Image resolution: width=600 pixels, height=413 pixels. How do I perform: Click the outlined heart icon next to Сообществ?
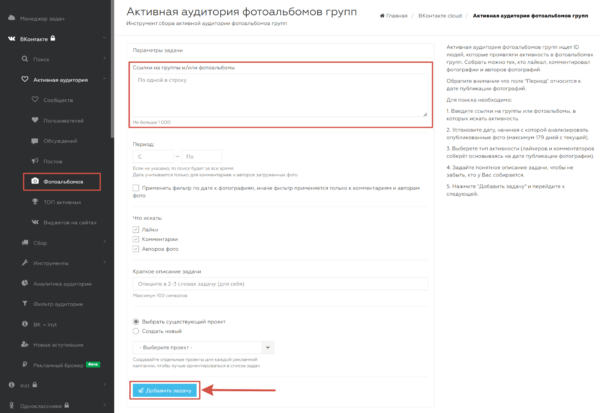click(35, 100)
